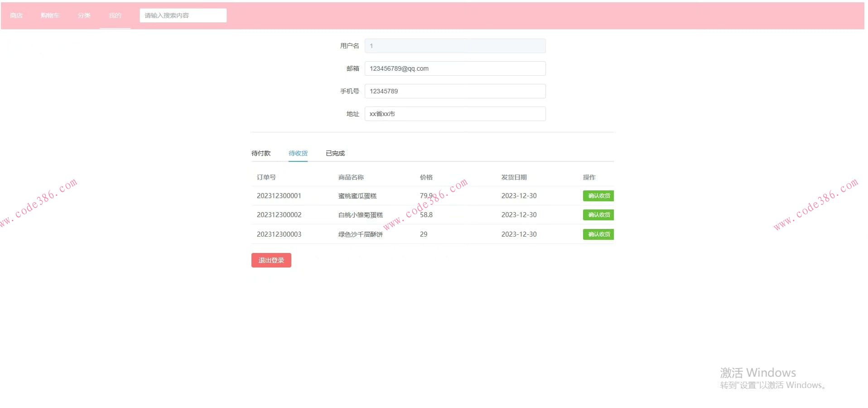Click the 商品名称 column header
Screen dimensions: 868x408
(x=351, y=177)
